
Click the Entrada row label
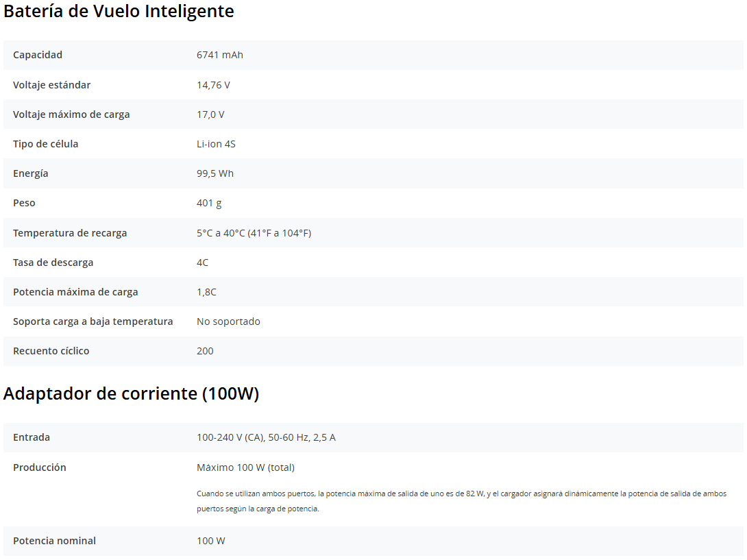pos(32,437)
